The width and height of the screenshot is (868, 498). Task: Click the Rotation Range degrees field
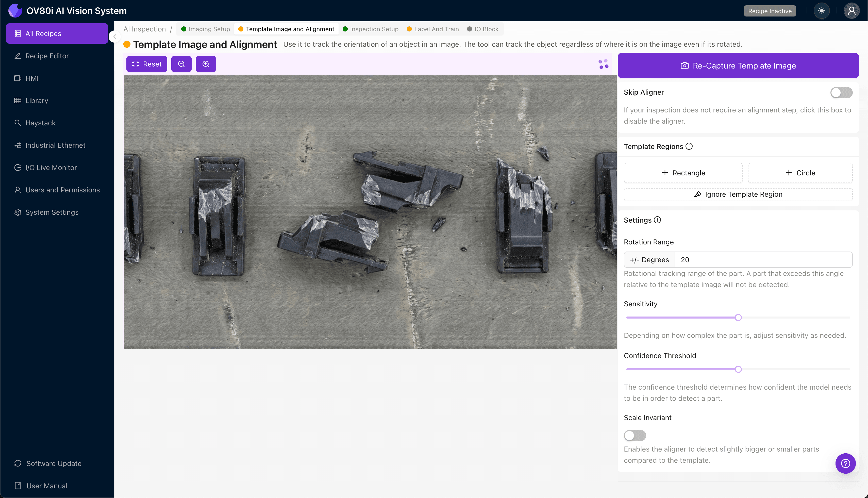763,260
